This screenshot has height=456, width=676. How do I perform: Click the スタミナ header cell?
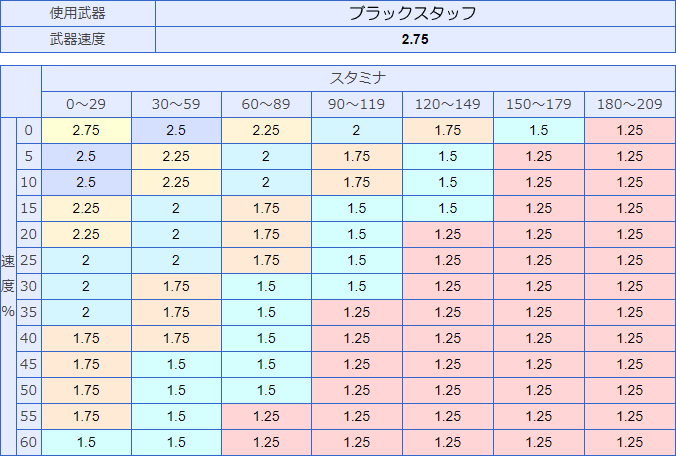358,78
